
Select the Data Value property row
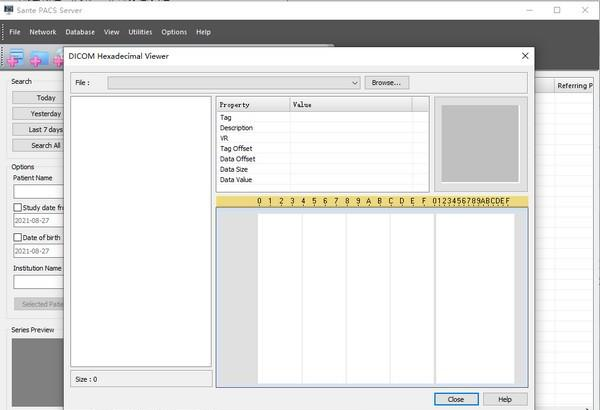click(322, 180)
